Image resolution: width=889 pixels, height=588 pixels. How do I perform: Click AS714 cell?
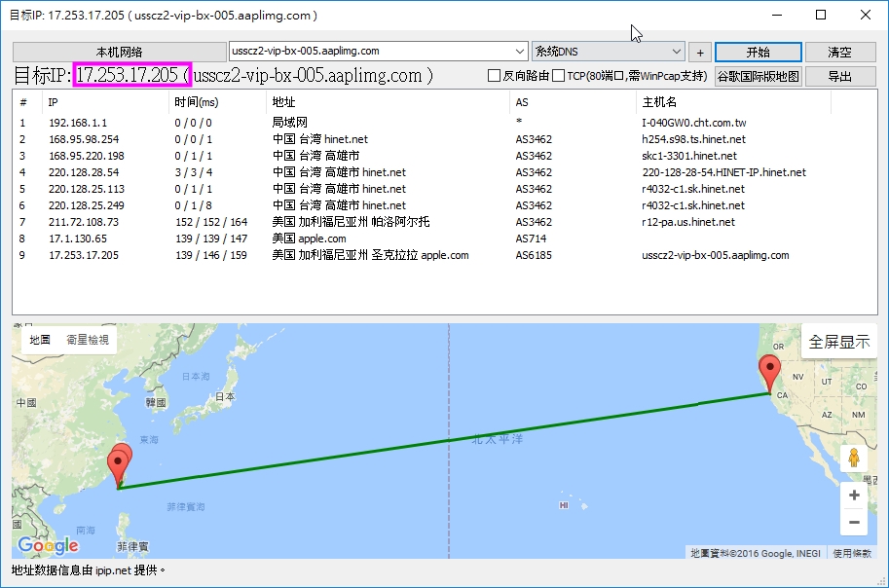point(531,239)
